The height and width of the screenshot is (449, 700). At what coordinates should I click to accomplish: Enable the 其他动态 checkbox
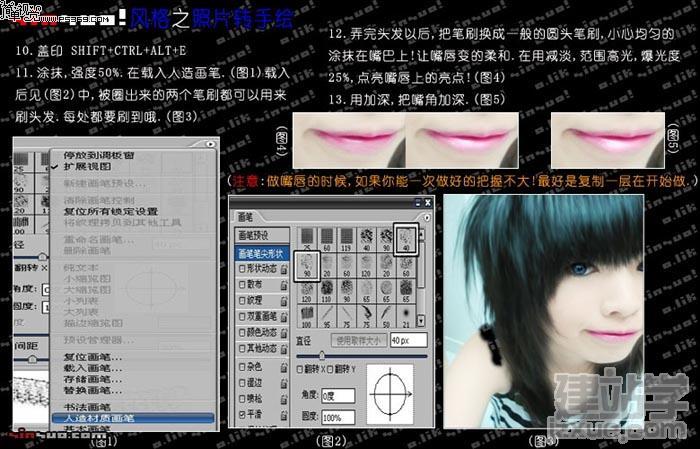pyautogui.click(x=242, y=349)
